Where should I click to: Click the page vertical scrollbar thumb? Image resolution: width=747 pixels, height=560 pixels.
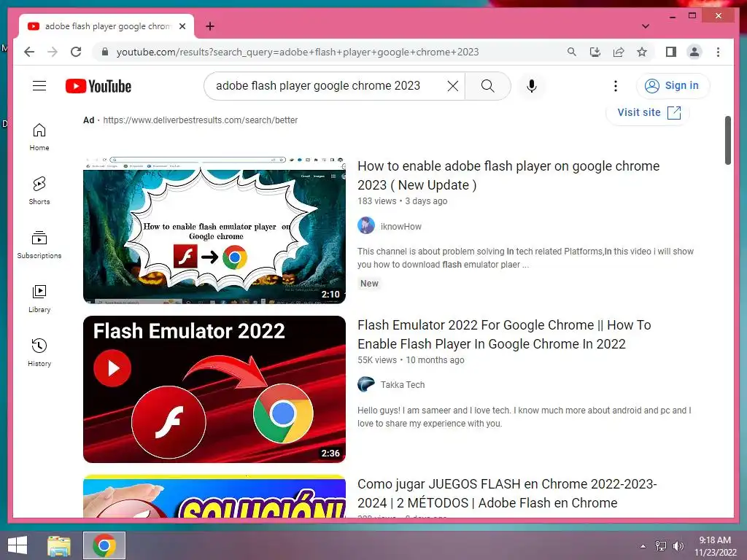727,140
